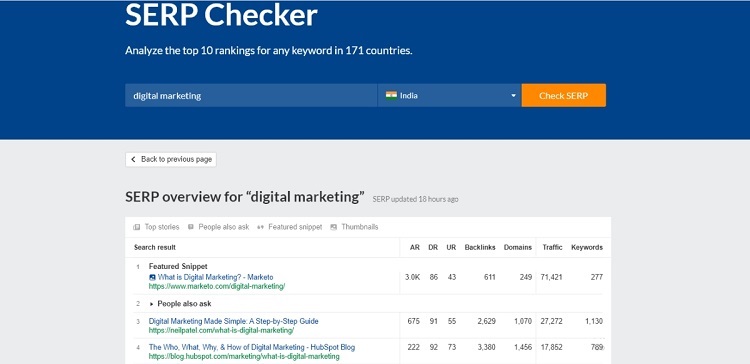Viewport: 750px width, 364px height.
Task: Click the People also ask feature icon
Action: pos(191,227)
